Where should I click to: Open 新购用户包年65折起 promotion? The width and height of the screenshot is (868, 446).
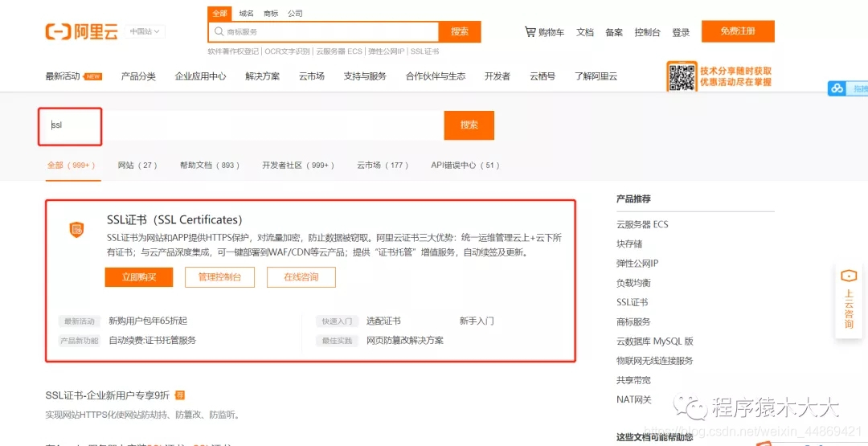[x=148, y=321]
